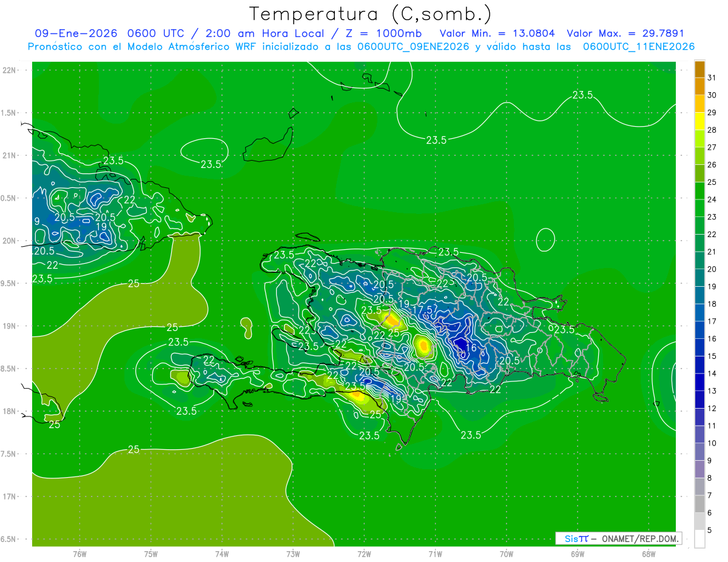The width and height of the screenshot is (728, 562).
Task: Click the color bar label 21
Action: (712, 252)
